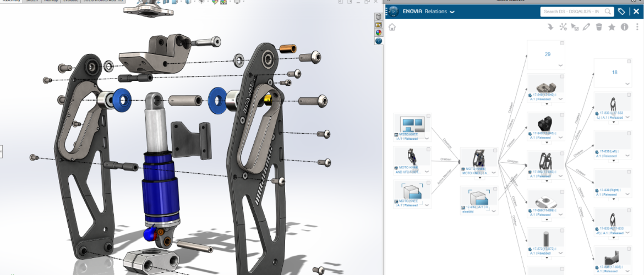The height and width of the screenshot is (275, 644).
Task: Check the box on node 29
Action: point(561,43)
